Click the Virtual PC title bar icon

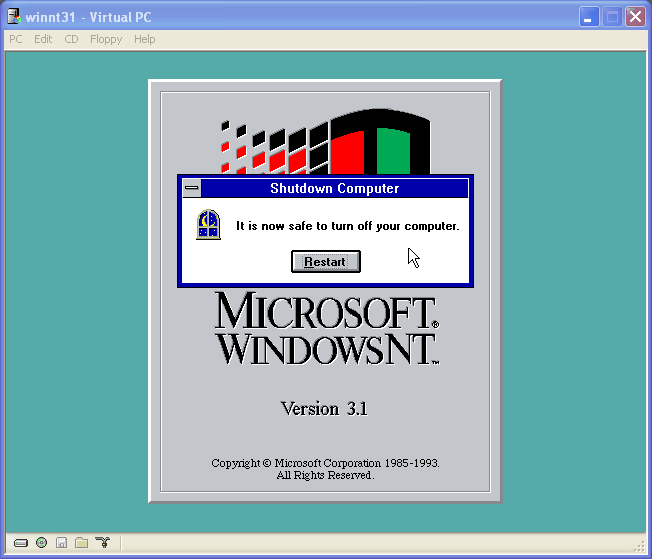pyautogui.click(x=14, y=17)
